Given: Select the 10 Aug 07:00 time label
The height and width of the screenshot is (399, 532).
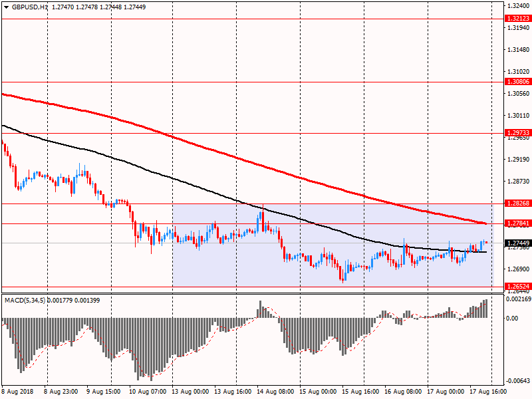Looking at the screenshot, I should 148,392.
